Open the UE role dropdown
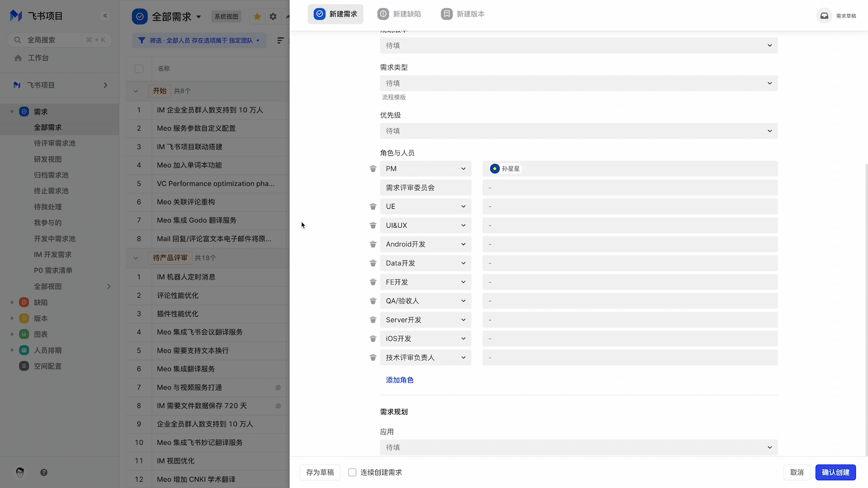Screen dimensions: 868x488 (x=425, y=206)
